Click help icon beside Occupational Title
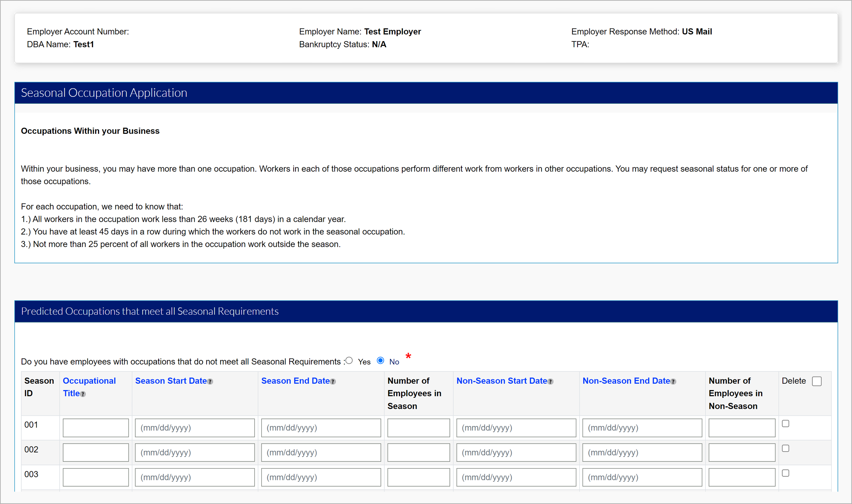The image size is (852, 504). [x=83, y=394]
